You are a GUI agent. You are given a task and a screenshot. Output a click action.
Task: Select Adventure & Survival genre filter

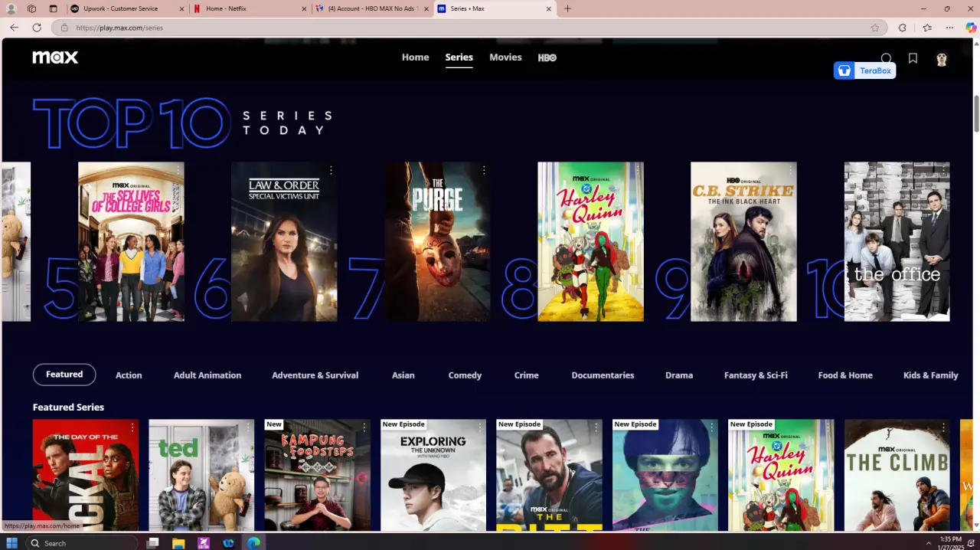pyautogui.click(x=315, y=375)
